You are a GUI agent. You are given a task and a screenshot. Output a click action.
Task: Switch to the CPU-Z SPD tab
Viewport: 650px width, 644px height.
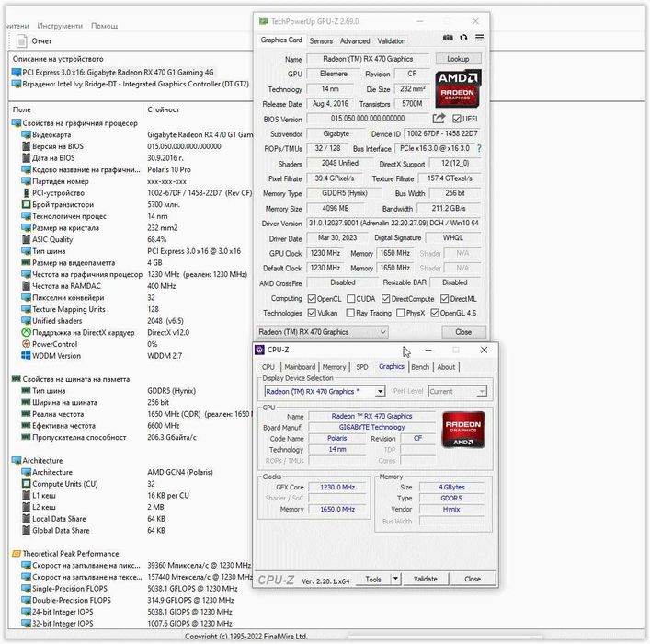[362, 367]
